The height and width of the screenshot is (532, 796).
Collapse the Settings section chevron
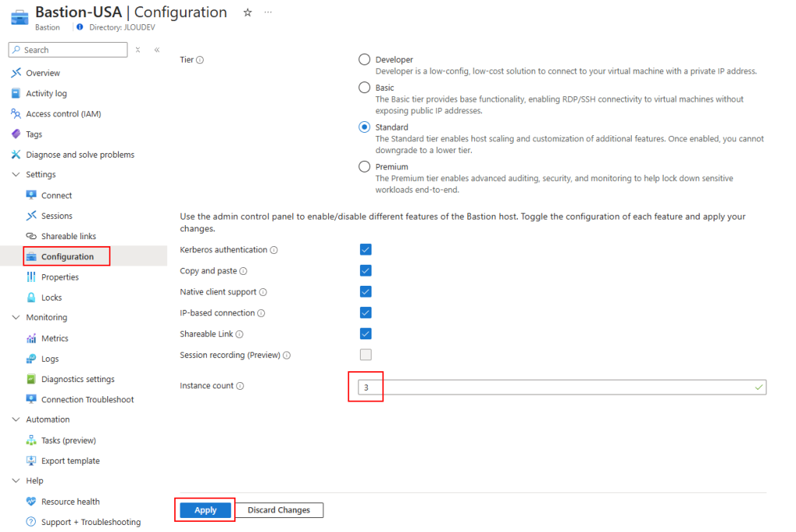click(x=16, y=175)
